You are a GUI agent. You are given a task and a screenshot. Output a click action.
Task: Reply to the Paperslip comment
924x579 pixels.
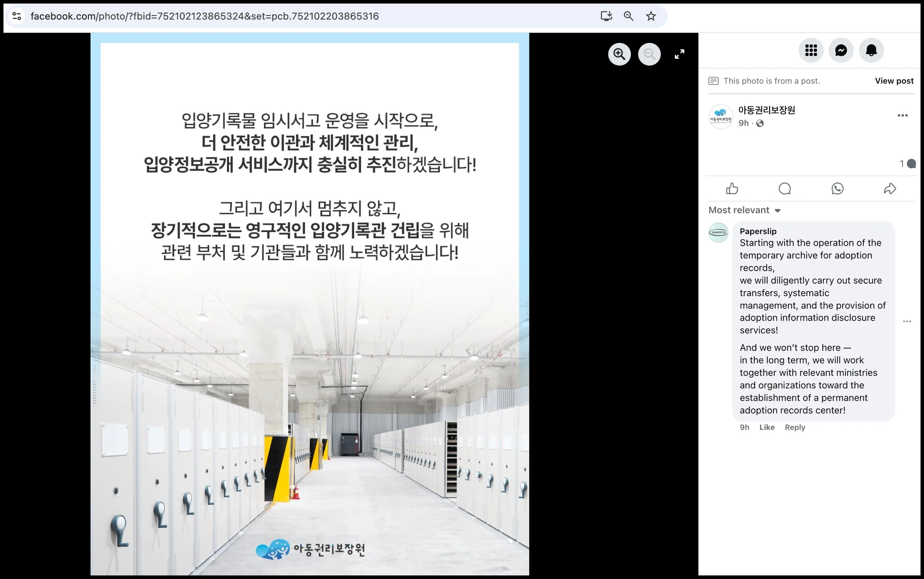pos(795,427)
